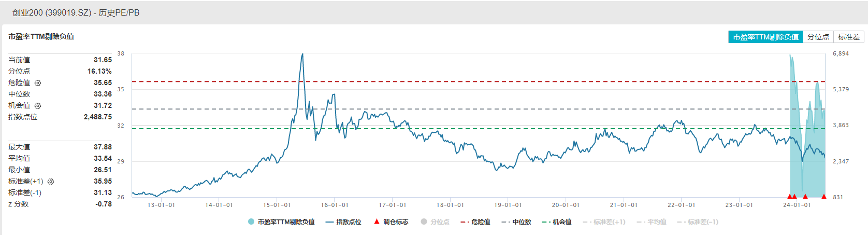Select the 市盈率TTM剔除负值 tab button
The width and height of the screenshot is (868, 235).
pyautogui.click(x=765, y=37)
